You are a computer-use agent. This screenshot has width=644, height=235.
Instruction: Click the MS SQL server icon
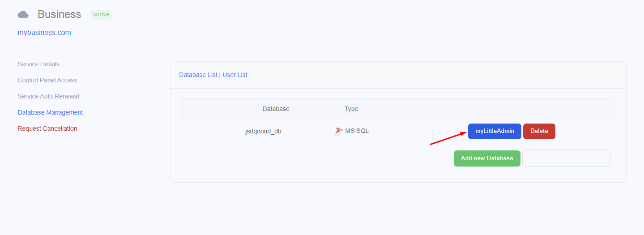[x=339, y=131]
